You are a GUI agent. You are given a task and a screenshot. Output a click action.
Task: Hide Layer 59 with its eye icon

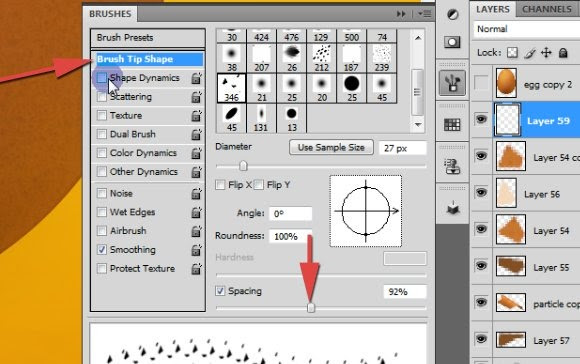(x=481, y=119)
